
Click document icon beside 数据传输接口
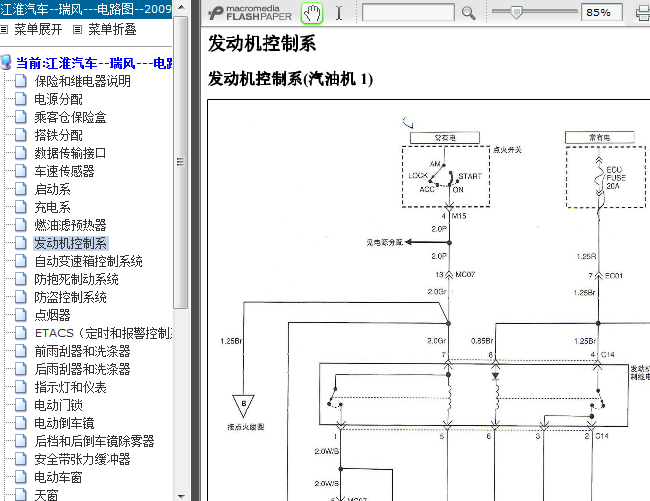click(x=21, y=153)
